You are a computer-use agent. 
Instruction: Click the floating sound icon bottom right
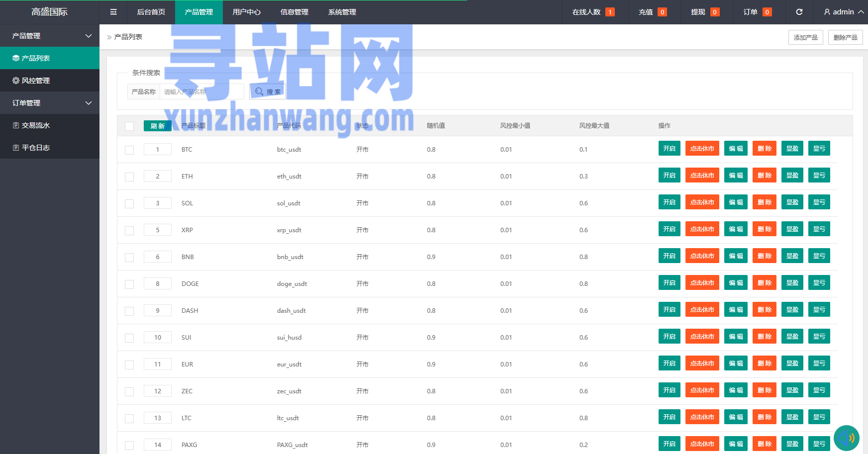tap(846, 438)
